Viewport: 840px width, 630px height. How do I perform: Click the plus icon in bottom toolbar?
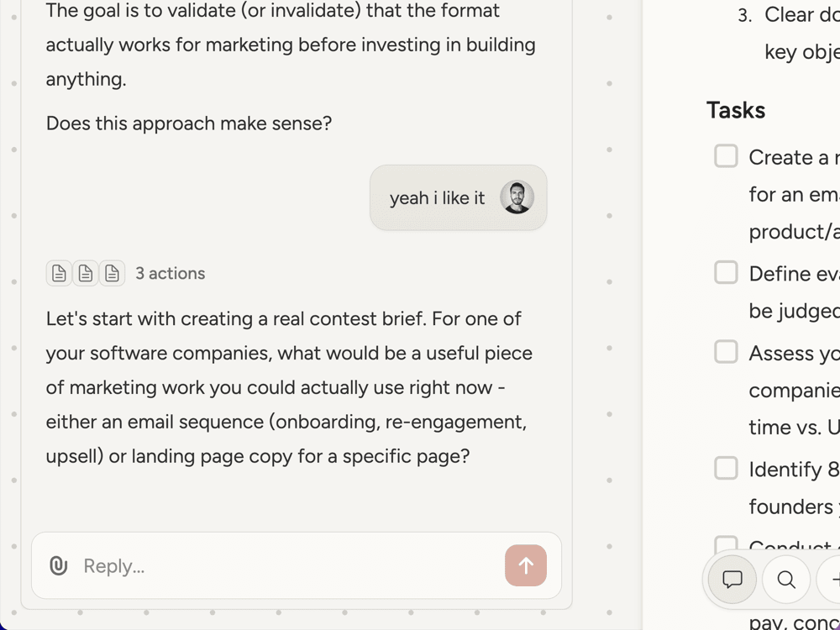point(835,580)
